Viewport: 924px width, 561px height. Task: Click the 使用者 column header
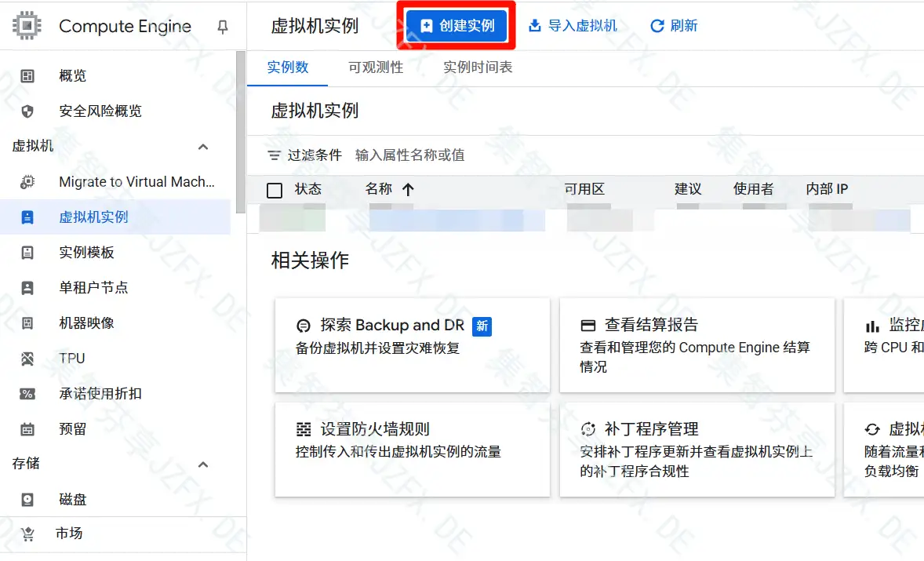(x=753, y=189)
